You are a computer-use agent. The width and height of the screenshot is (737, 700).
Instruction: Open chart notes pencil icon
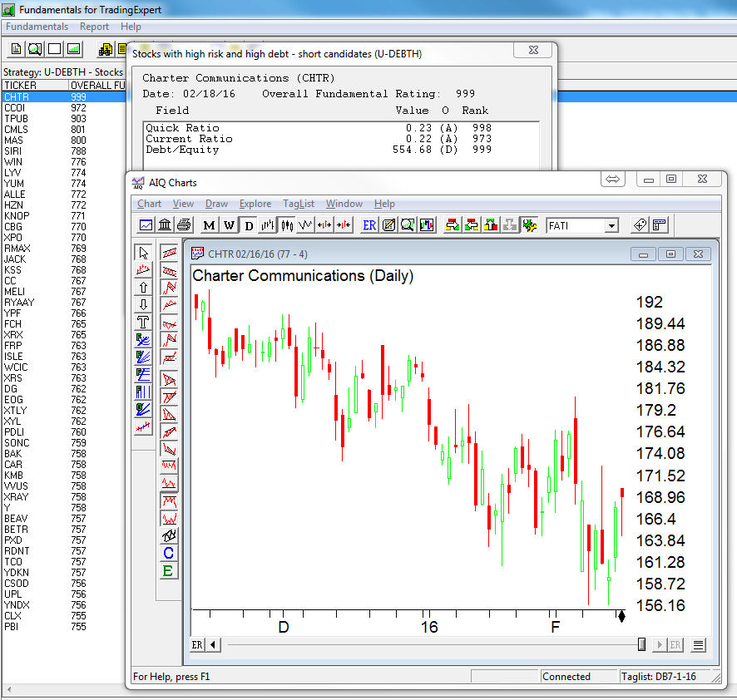pos(388,225)
